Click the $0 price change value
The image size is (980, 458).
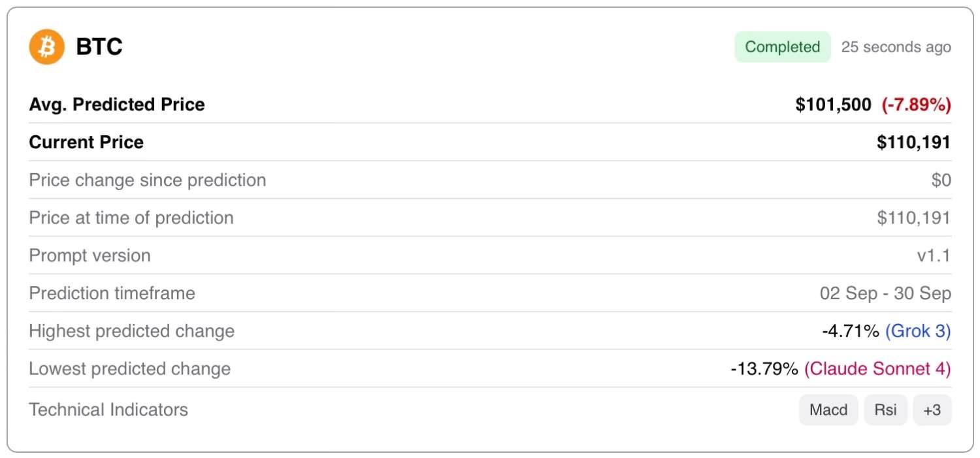pos(941,180)
